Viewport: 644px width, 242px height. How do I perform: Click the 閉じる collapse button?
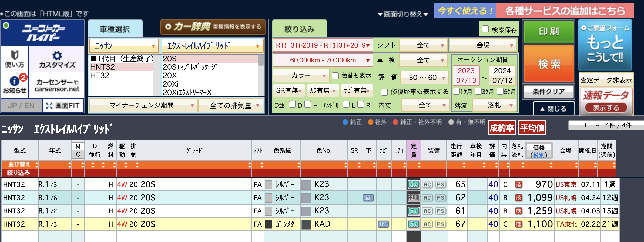(554, 109)
